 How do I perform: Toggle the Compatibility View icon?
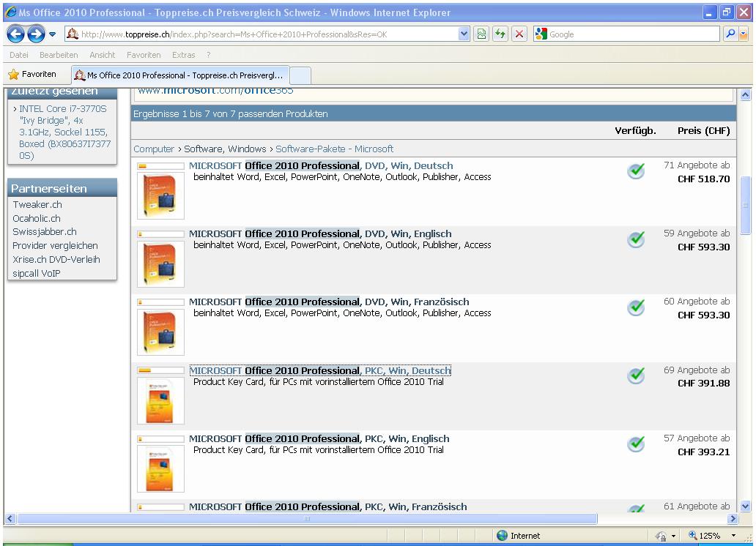482,34
